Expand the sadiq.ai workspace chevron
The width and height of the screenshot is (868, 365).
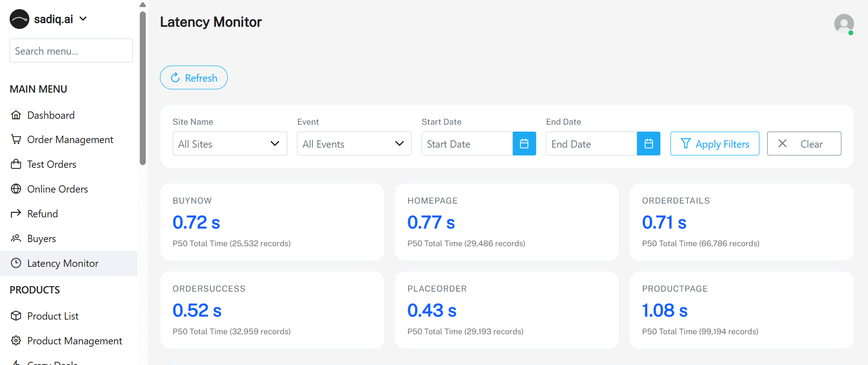tap(83, 19)
